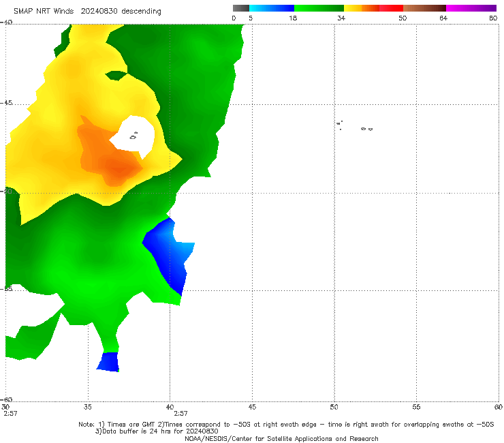Image resolution: width=504 pixels, height=443 pixels.
Task: Pick the brown 50–64 color bar segment
Action: point(424,8)
